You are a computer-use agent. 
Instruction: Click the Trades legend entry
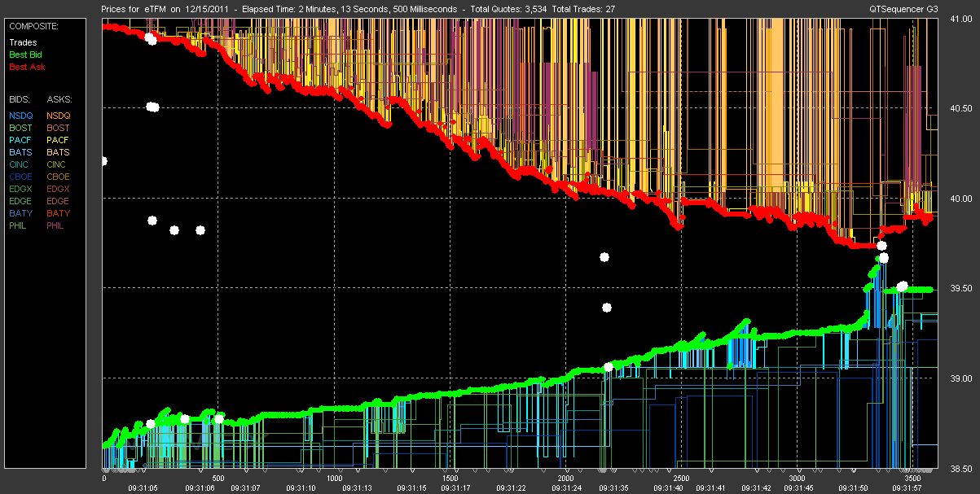point(23,42)
